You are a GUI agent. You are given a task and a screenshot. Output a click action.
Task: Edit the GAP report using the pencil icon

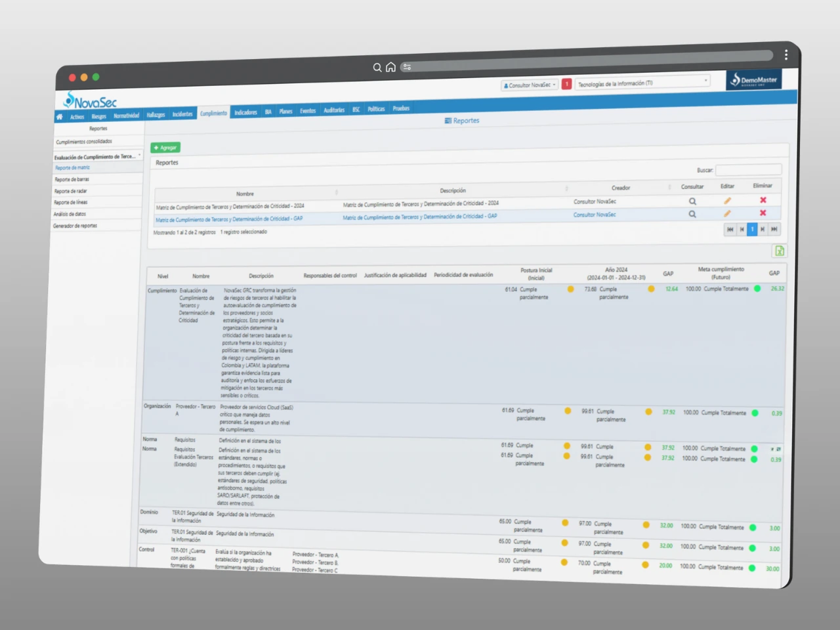coord(727,213)
